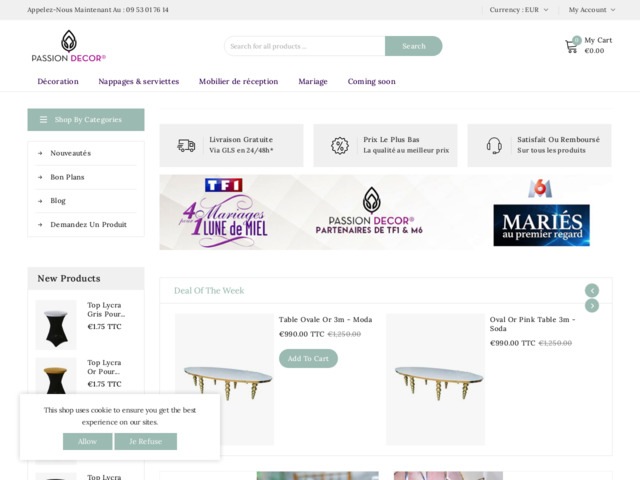Click the arrow icon beside Blog
This screenshot has height=480, width=640.
pos(40,201)
